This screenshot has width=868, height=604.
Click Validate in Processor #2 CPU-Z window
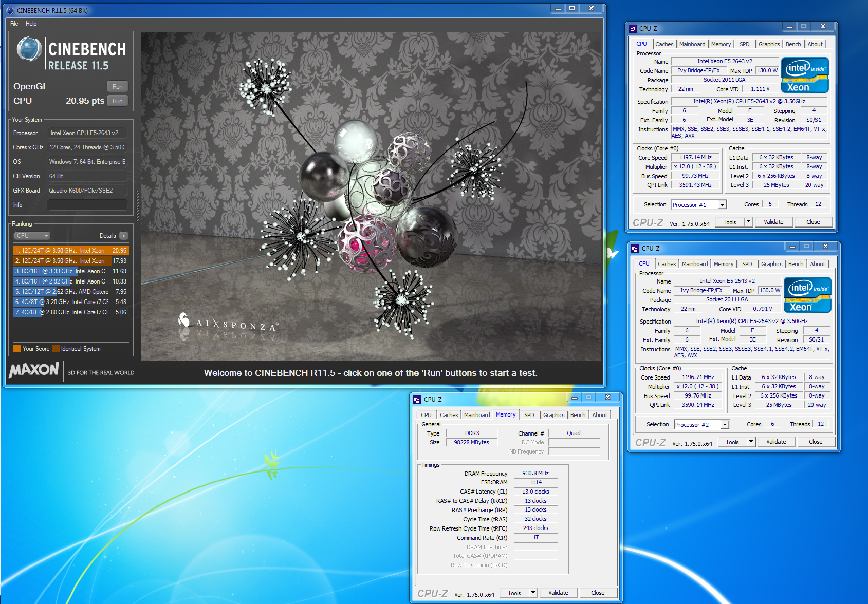pos(776,442)
